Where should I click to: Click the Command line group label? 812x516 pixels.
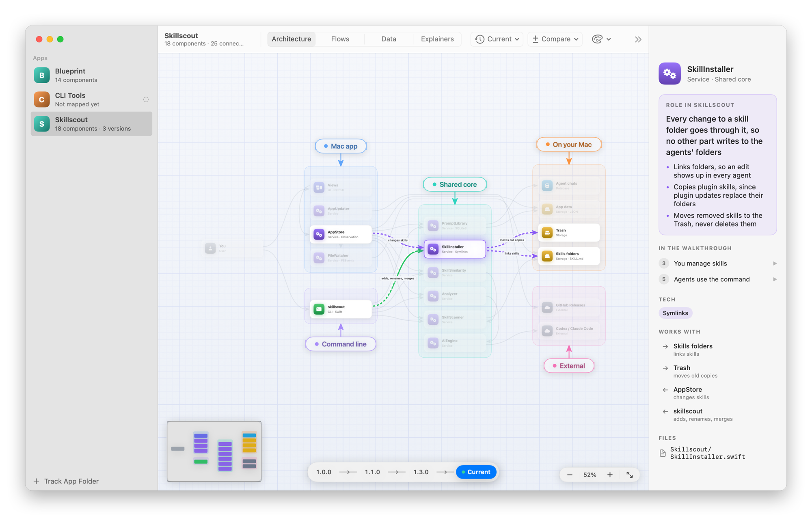point(341,344)
